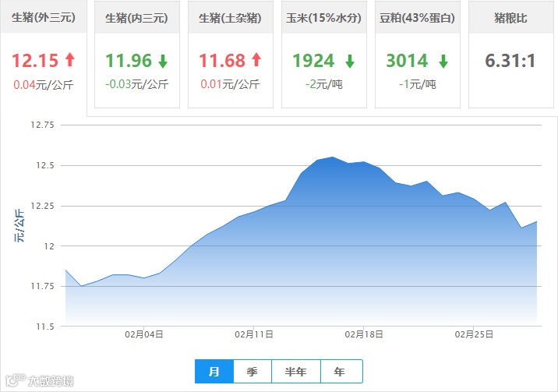Click the 02月11日 axis label
The width and height of the screenshot is (558, 392).
point(254,334)
